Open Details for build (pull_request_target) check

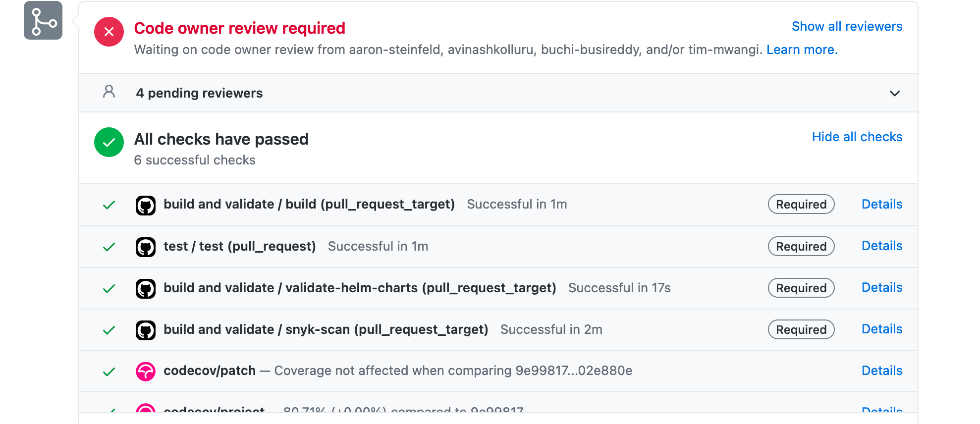point(882,204)
